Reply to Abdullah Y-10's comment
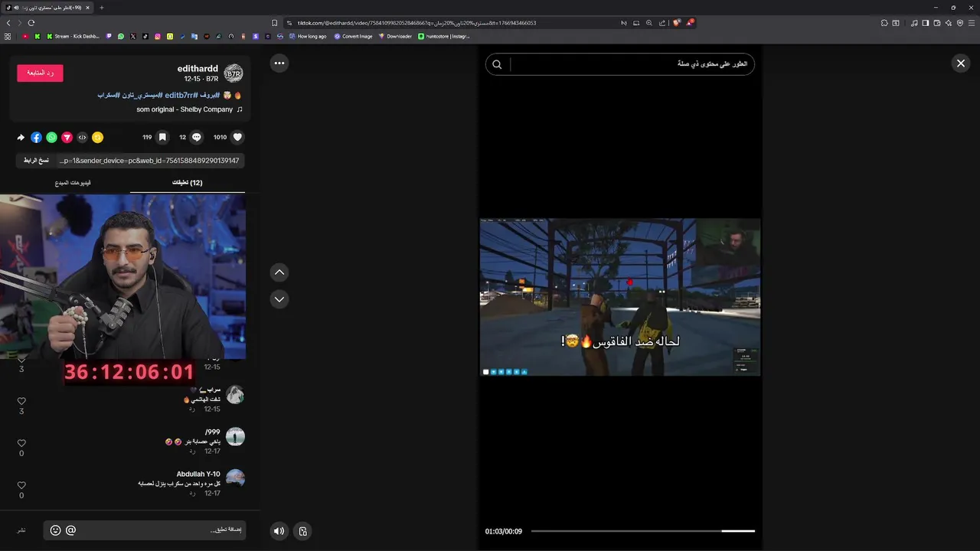Screen dimensions: 980x551 click(192, 494)
